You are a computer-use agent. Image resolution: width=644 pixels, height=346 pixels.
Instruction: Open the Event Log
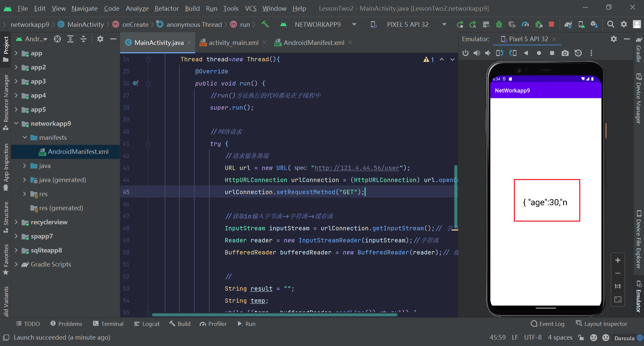point(547,324)
